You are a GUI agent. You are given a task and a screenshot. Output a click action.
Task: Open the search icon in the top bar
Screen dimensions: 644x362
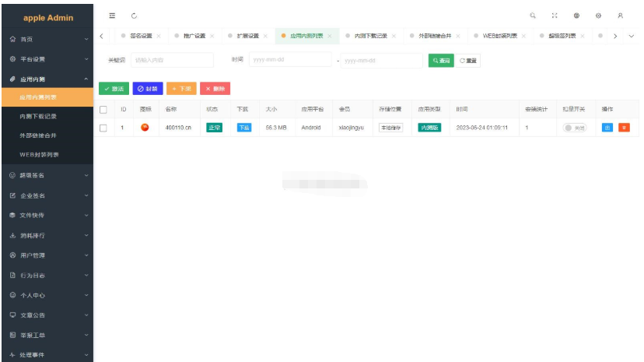point(533,16)
